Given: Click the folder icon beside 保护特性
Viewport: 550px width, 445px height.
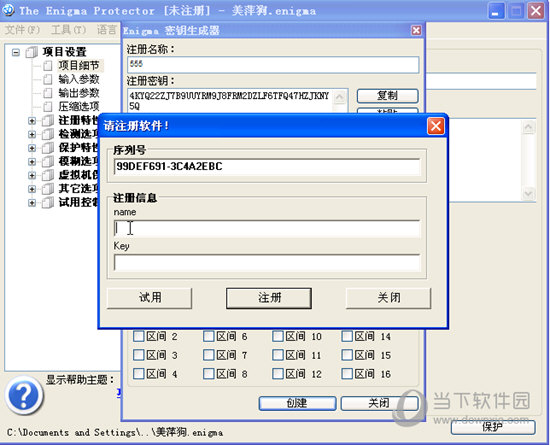Looking at the screenshot, I should 47,148.
